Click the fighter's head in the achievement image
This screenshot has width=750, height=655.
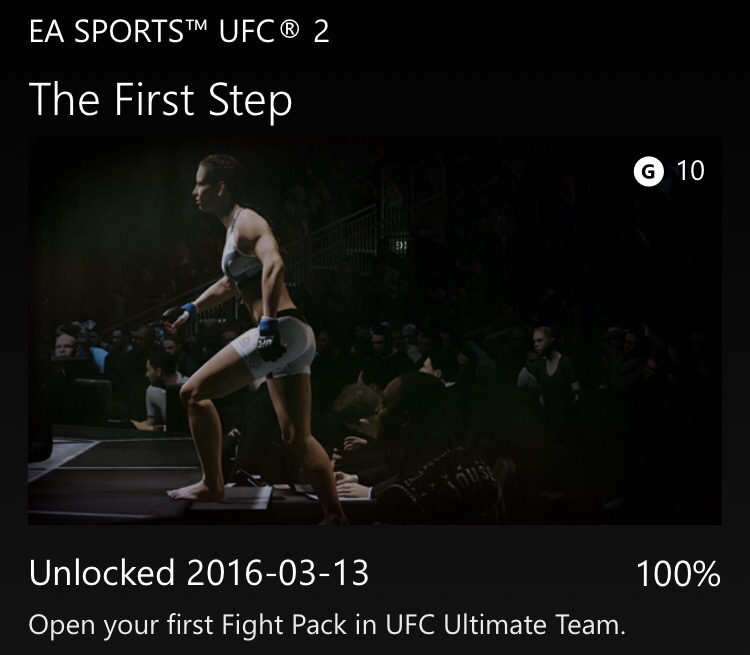click(218, 180)
